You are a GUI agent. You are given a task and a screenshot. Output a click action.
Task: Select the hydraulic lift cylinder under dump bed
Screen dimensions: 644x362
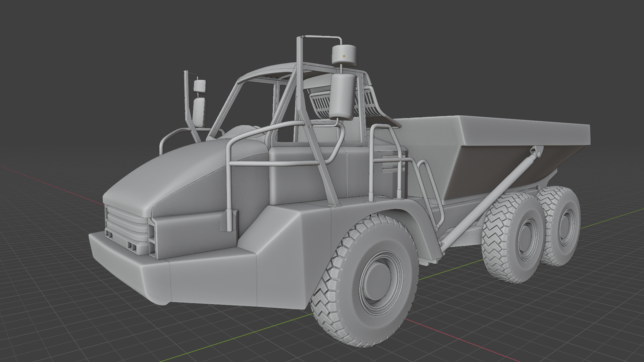point(490,200)
